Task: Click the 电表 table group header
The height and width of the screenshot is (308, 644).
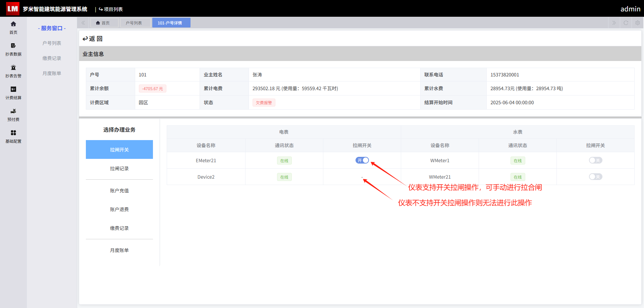Action: (284, 132)
